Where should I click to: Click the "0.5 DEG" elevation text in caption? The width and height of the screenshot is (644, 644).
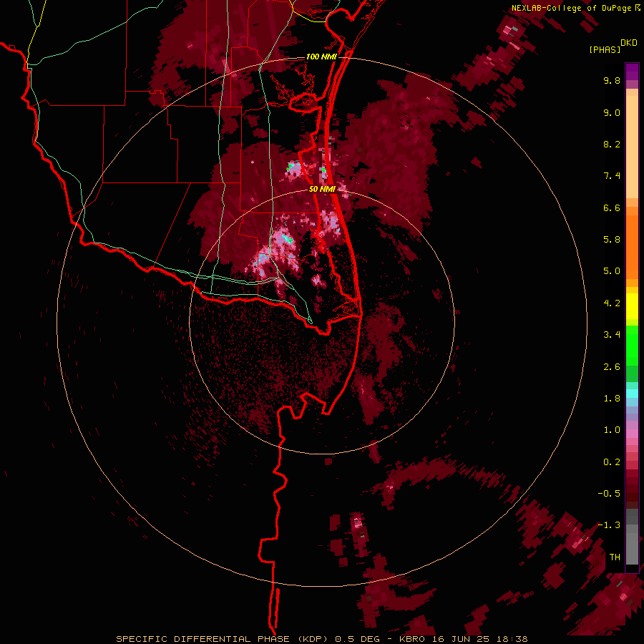coord(358,639)
